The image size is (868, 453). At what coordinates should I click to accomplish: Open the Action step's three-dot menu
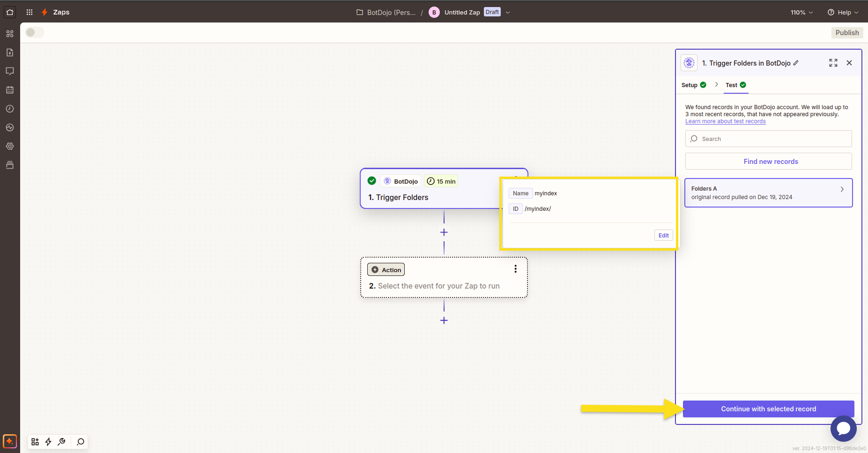[515, 269]
